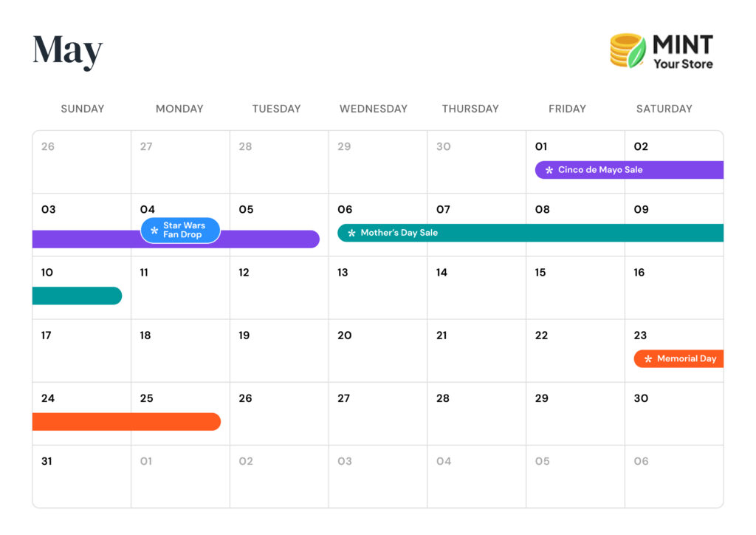This screenshot has height=535, width=756.
Task: Click the Mint Your Store coin logo
Action: click(x=628, y=50)
